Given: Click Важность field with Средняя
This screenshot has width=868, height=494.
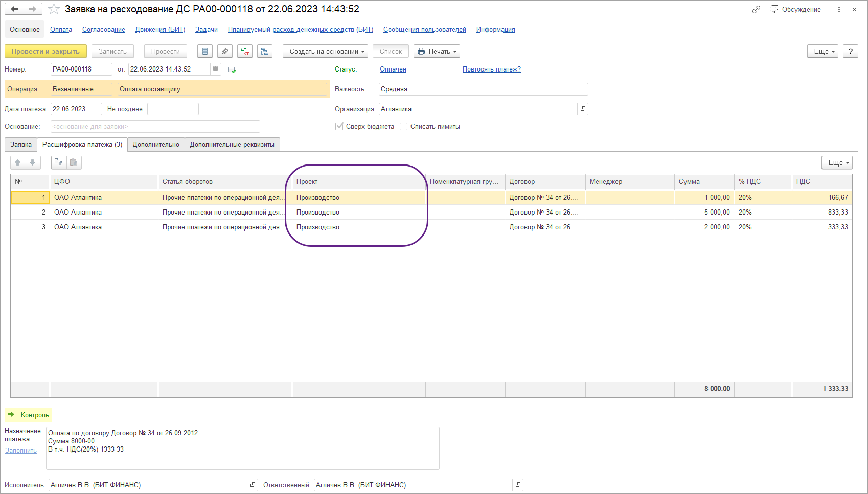Looking at the screenshot, I should (x=484, y=89).
